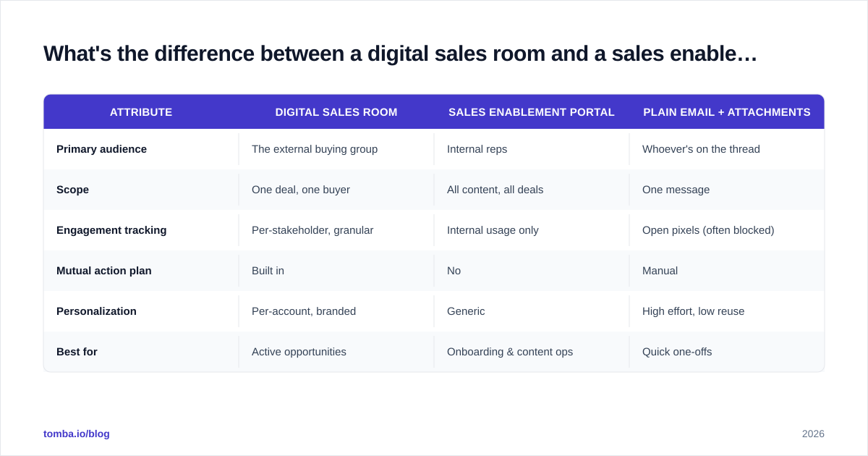Select the Scope row label
Image resolution: width=868 pixels, height=456 pixels.
click(72, 190)
